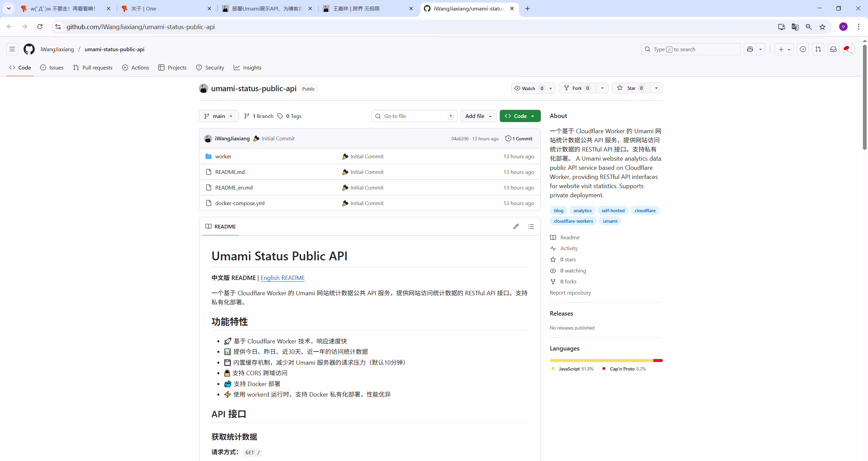Viewport: 868px width, 461px height.
Task: Show README outline list icon
Action: point(531,226)
